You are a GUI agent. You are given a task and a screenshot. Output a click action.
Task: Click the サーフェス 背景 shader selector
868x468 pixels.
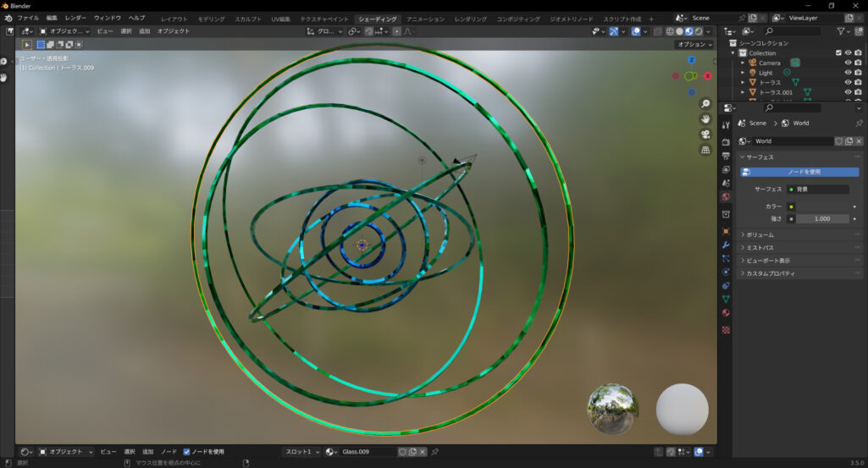point(818,190)
